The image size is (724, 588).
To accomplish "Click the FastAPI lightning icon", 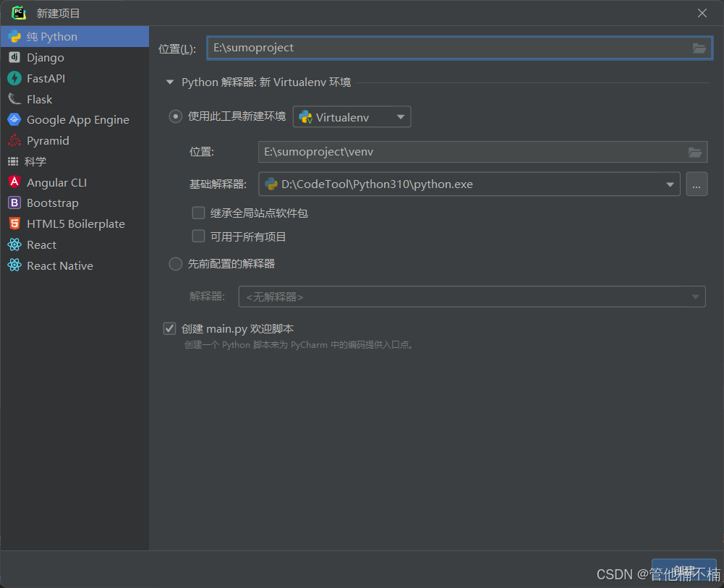I will click(x=14, y=78).
